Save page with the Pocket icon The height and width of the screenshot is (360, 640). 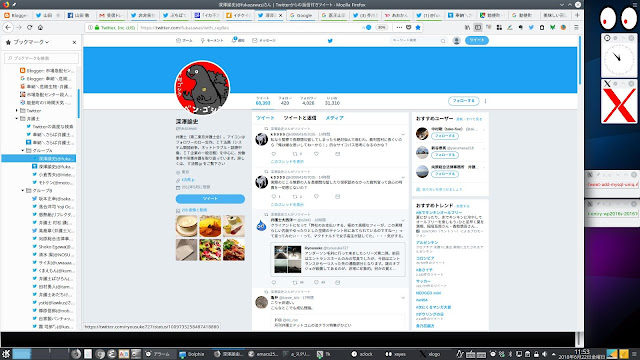409,27
